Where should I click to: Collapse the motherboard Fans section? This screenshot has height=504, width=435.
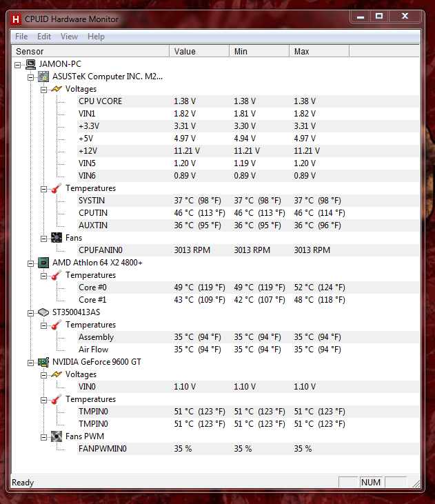[43, 239]
